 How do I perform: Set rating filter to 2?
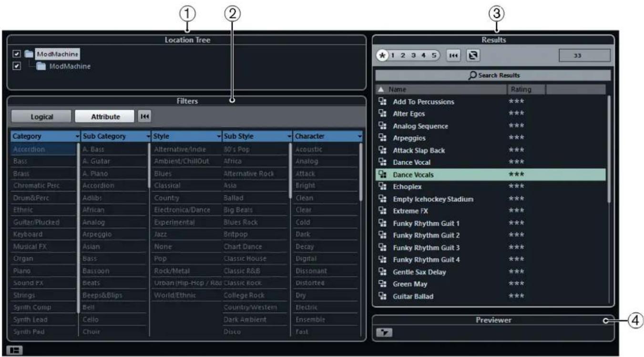(403, 55)
